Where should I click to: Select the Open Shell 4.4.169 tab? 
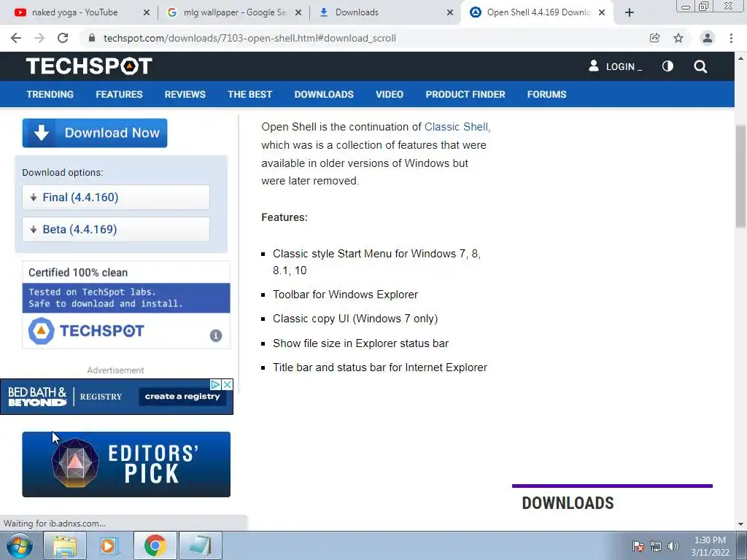(538, 12)
